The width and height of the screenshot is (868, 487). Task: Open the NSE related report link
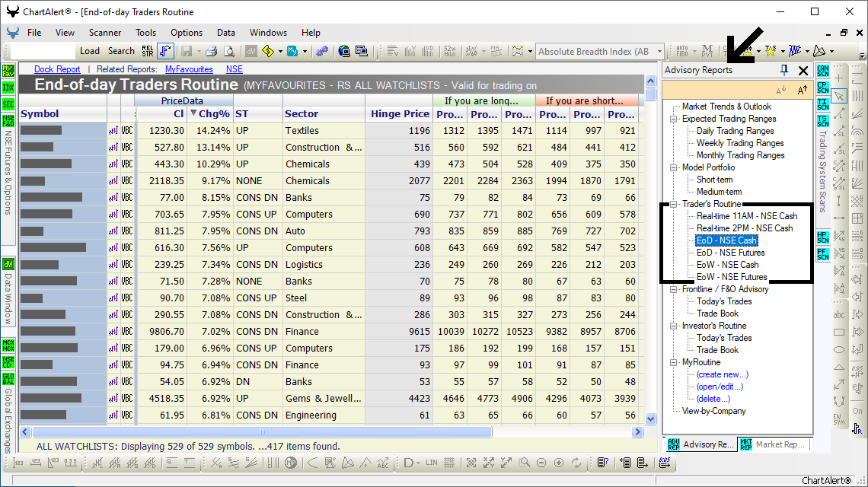(235, 69)
